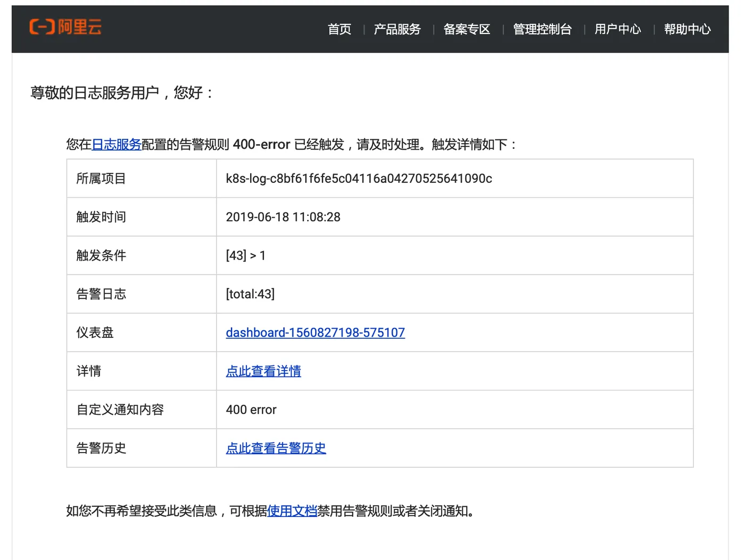Go to 备案专区 in the header

467,29
